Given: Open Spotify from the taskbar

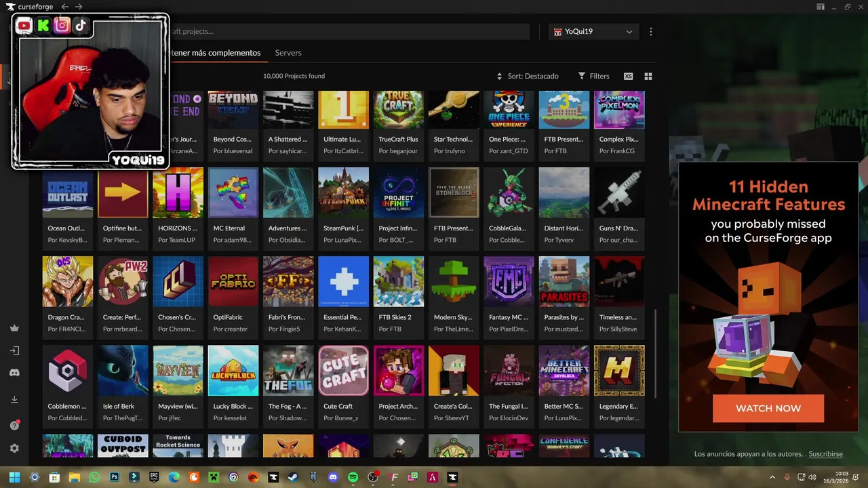Looking at the screenshot, I should pos(353,477).
